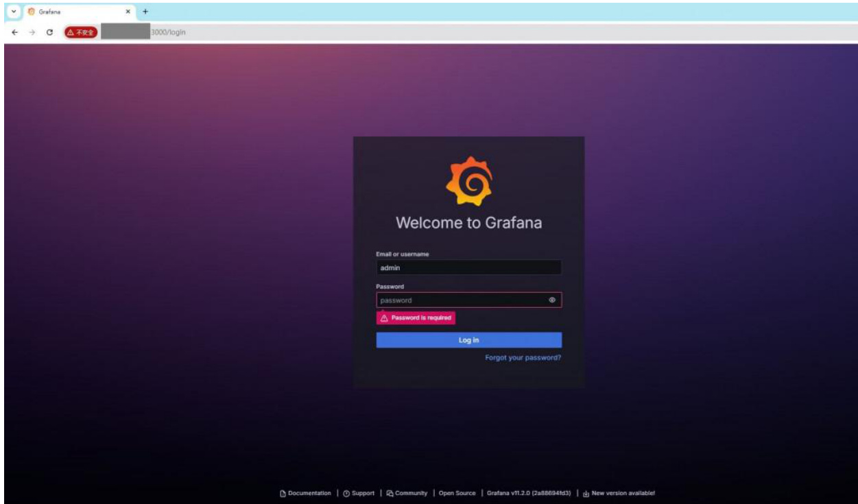The height and width of the screenshot is (504, 858).
Task: Open the Documentation footer link
Action: coord(306,493)
